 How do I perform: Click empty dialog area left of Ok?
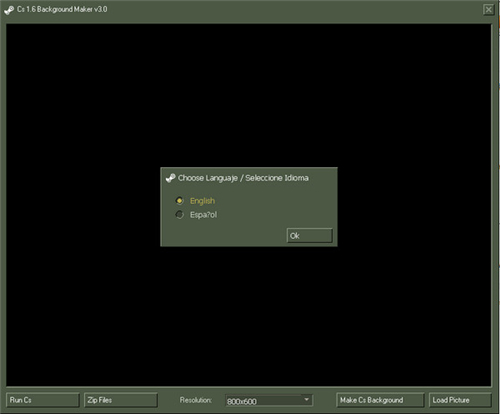[223, 235]
